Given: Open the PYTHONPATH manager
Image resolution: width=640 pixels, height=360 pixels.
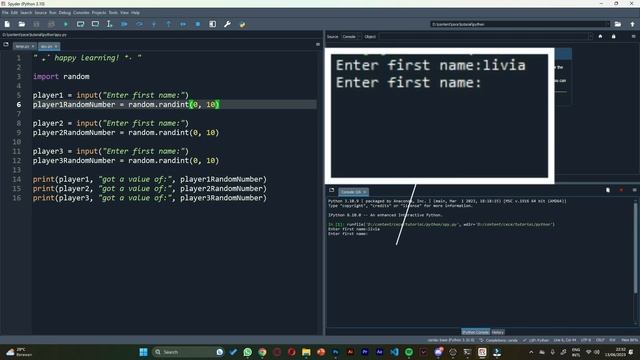Looking at the screenshot, I should pyautogui.click(x=242, y=24).
